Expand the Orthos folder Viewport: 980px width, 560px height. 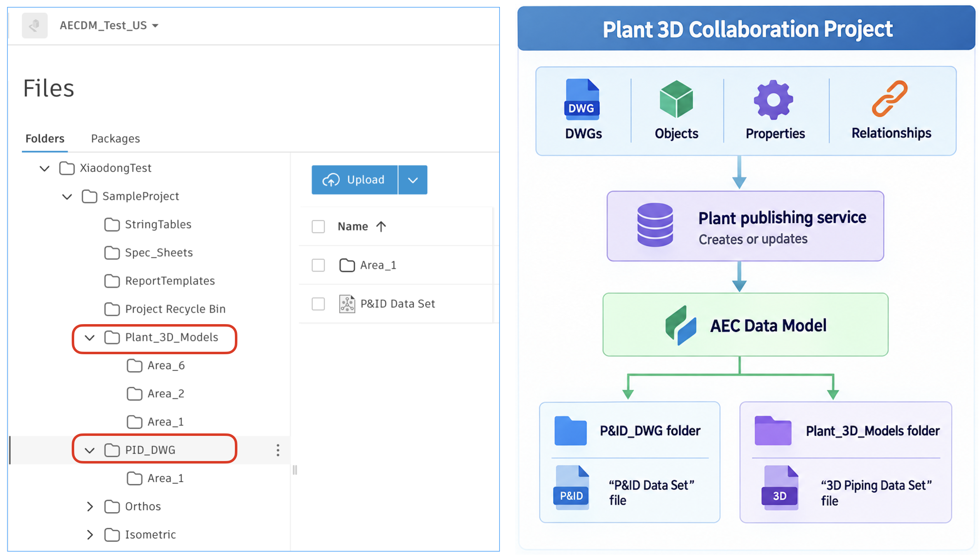click(90, 506)
